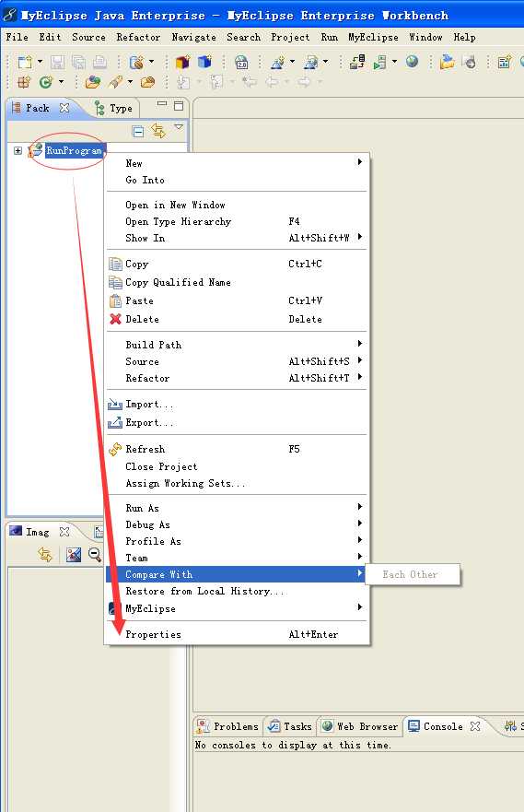Open the New Java class dropdown arrow

point(61,82)
